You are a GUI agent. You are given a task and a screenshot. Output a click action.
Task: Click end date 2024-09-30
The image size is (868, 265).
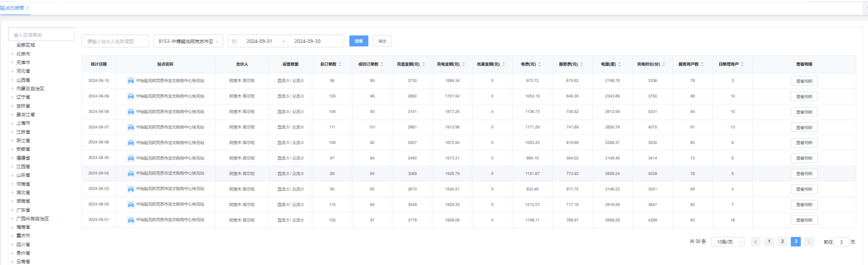click(x=307, y=41)
